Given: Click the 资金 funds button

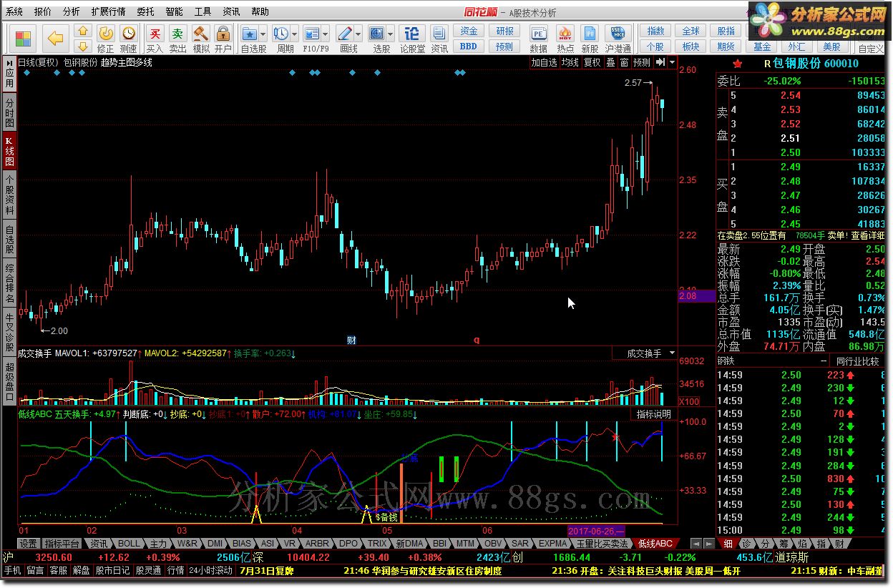Looking at the screenshot, I should [469, 31].
